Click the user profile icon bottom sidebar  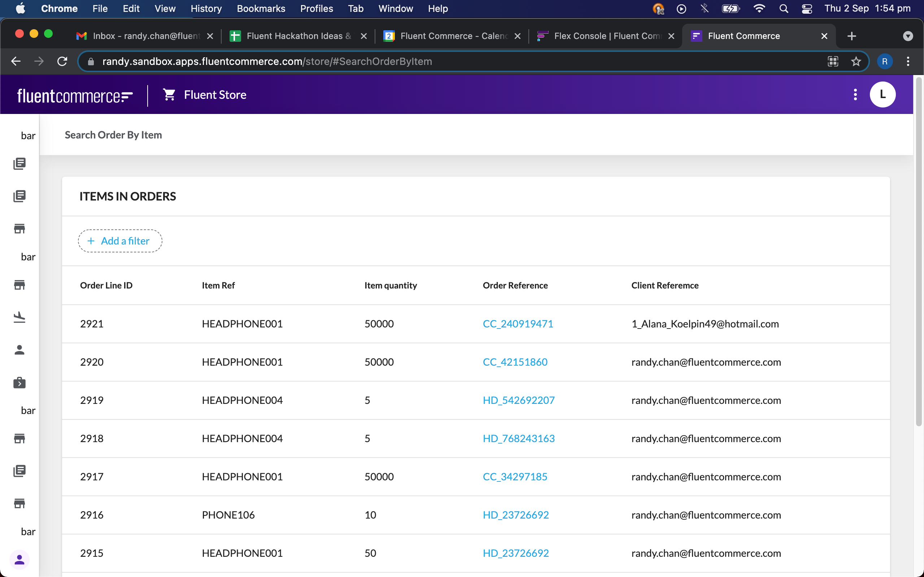(x=19, y=559)
